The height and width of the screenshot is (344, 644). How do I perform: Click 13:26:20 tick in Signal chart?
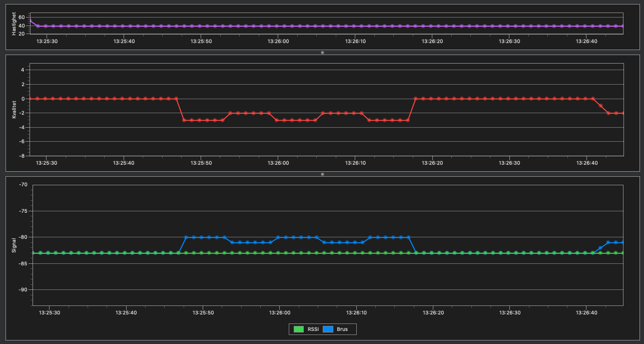433,312
